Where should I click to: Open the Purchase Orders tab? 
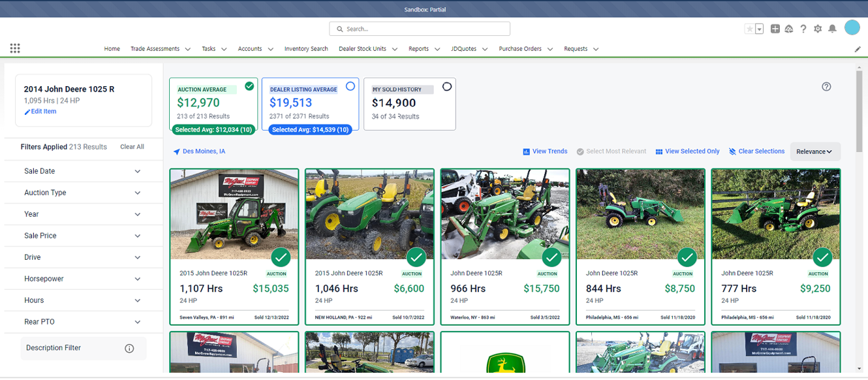tap(521, 49)
